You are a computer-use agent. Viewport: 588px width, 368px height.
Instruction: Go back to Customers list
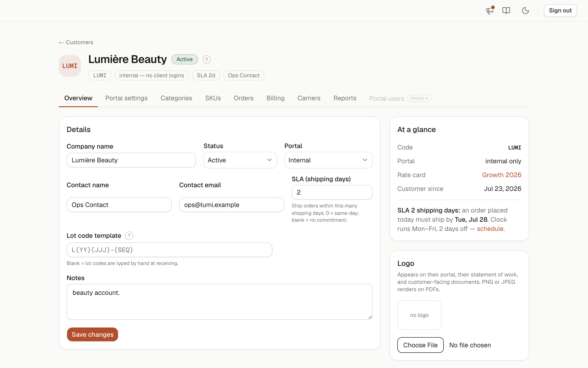click(76, 42)
